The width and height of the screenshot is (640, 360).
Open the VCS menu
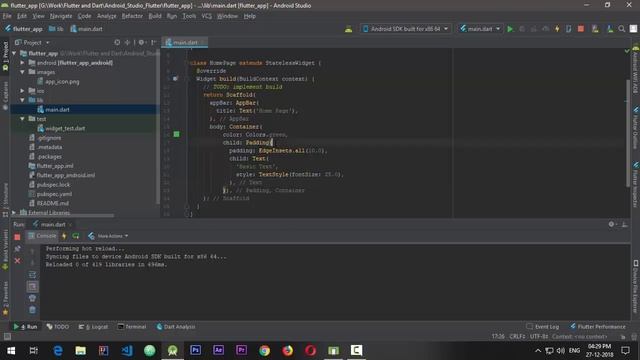point(207,16)
